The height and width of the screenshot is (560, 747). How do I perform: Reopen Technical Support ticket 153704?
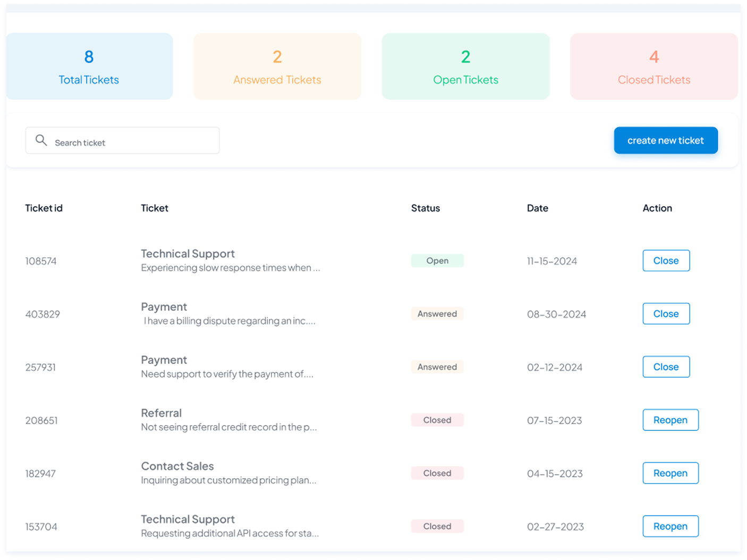[x=670, y=527]
